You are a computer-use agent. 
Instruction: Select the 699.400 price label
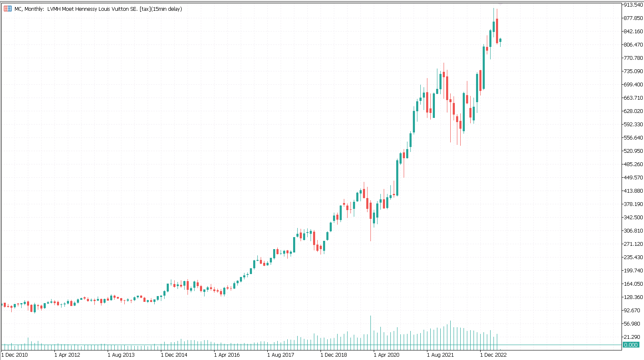click(634, 84)
